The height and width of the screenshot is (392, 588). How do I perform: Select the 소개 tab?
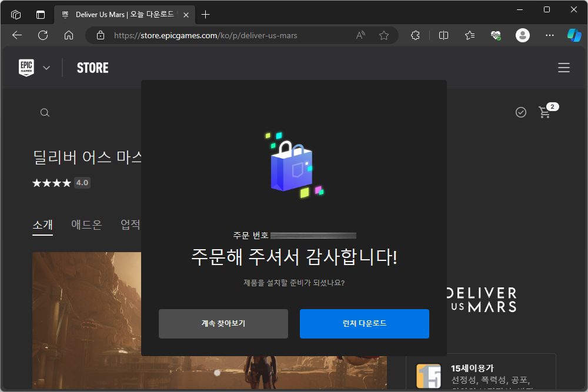[43, 225]
